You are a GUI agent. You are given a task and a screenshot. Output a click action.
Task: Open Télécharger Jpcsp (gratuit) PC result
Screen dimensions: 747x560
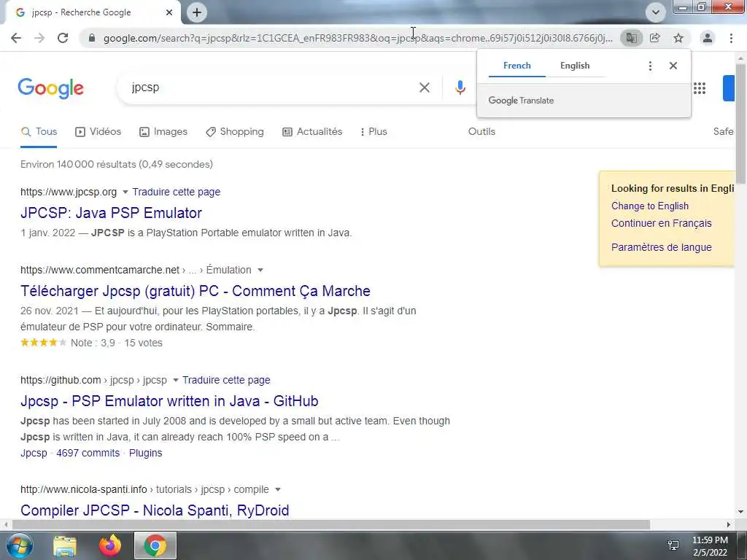(196, 291)
